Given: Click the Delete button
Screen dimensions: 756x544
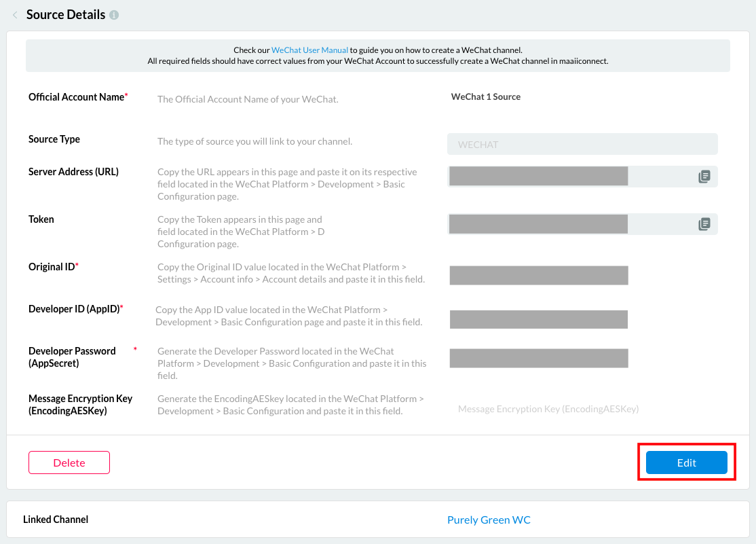Looking at the screenshot, I should [x=69, y=463].
